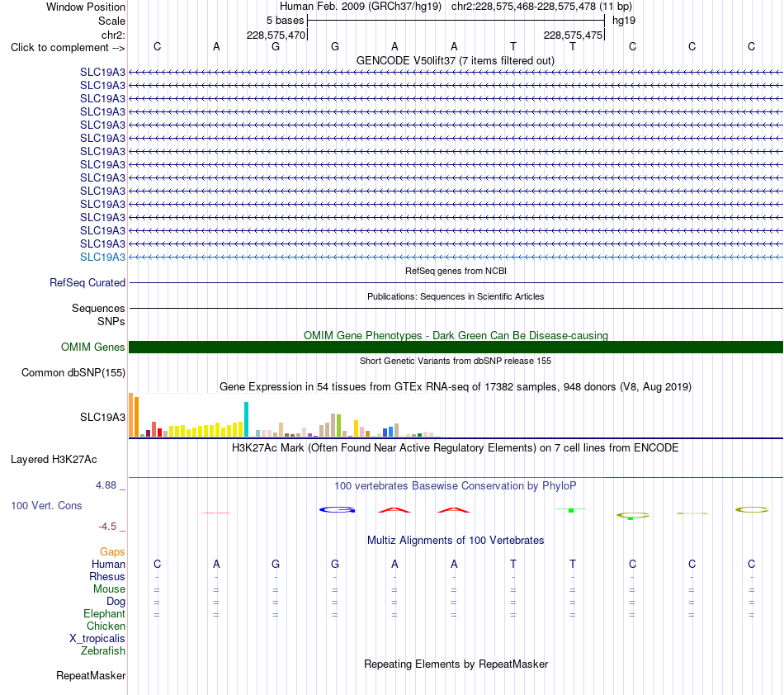Click the 'Scale' row label

[111, 21]
